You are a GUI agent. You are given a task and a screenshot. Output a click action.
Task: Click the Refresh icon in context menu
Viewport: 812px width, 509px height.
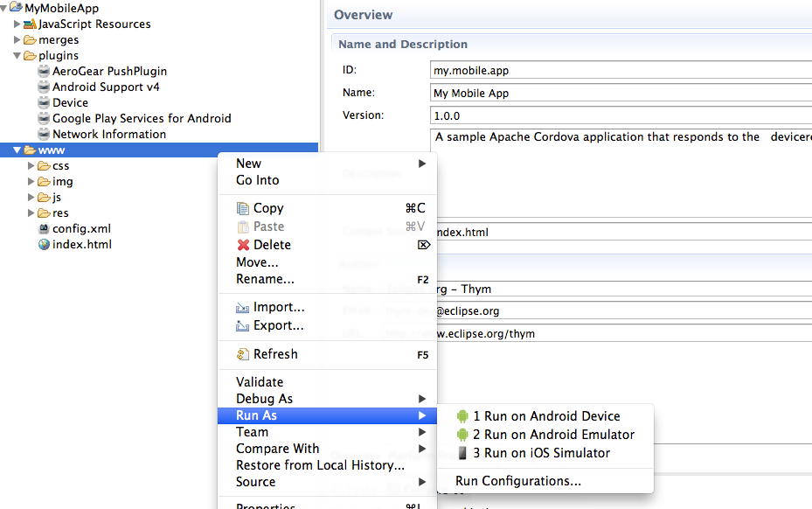click(x=243, y=354)
